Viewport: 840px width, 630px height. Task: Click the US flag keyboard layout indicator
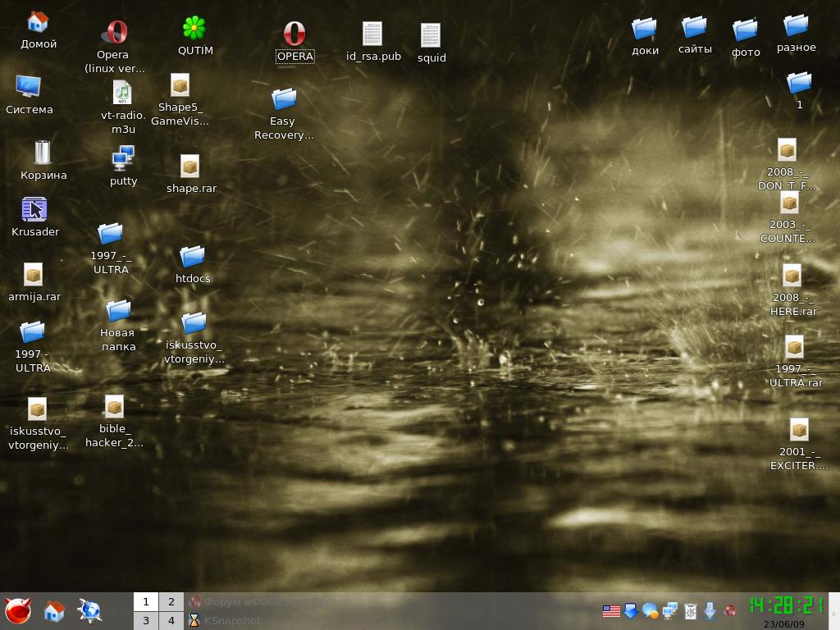tap(611, 611)
